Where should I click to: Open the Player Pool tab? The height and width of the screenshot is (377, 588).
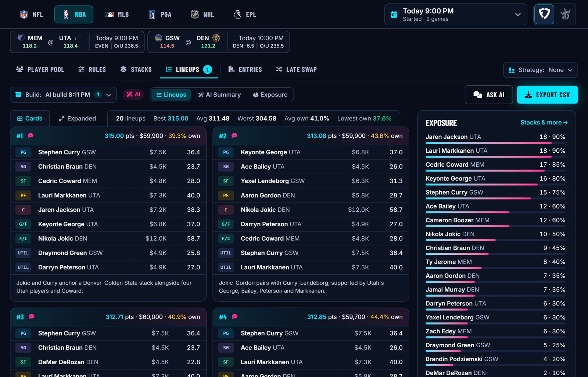[x=40, y=69]
